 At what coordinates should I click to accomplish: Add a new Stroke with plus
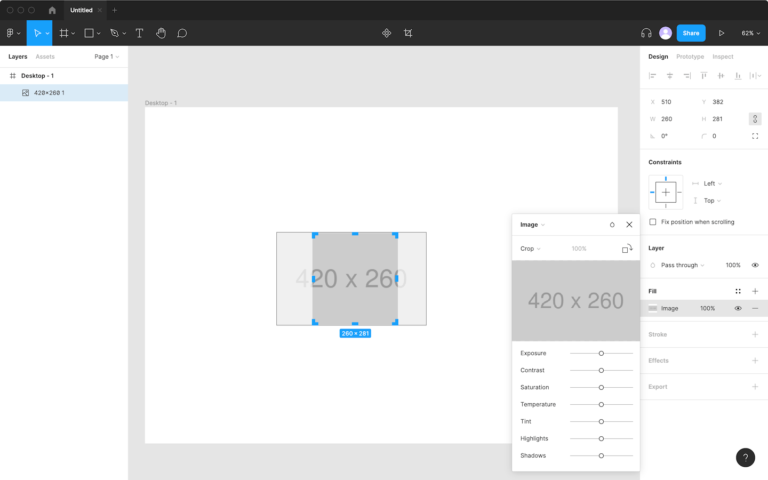point(755,334)
